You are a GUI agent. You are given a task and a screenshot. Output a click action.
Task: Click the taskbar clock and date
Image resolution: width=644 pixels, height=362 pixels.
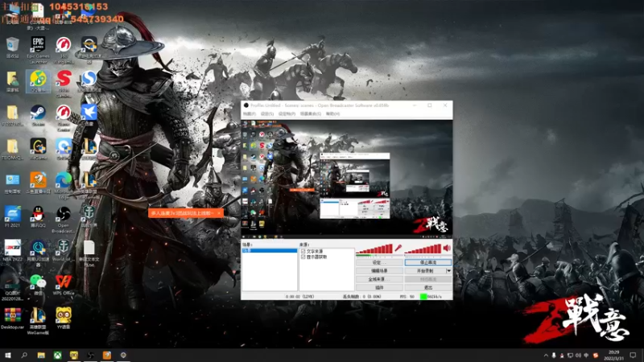coord(613,356)
